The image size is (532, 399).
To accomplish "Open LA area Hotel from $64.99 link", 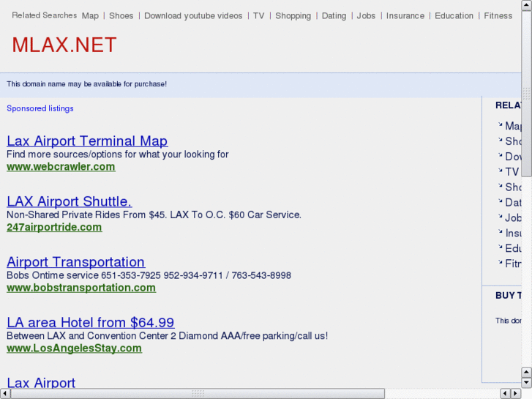I will pyautogui.click(x=91, y=322).
